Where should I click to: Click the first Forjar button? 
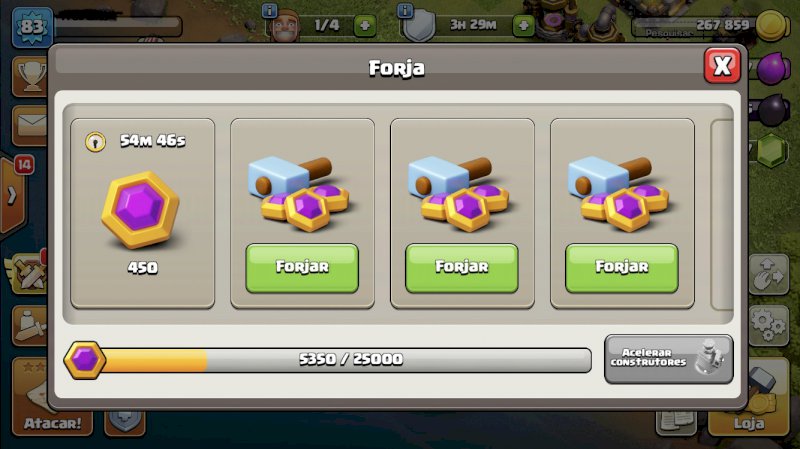[302, 268]
